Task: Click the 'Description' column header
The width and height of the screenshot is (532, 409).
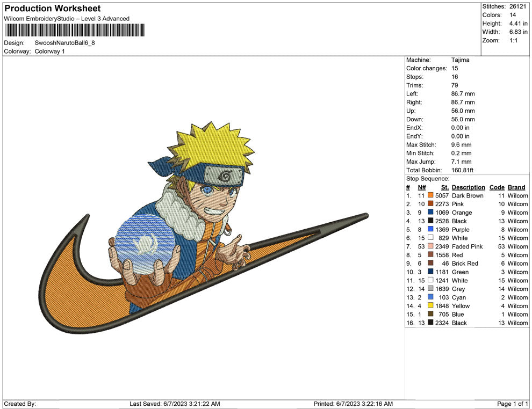Action: pyautogui.click(x=469, y=187)
